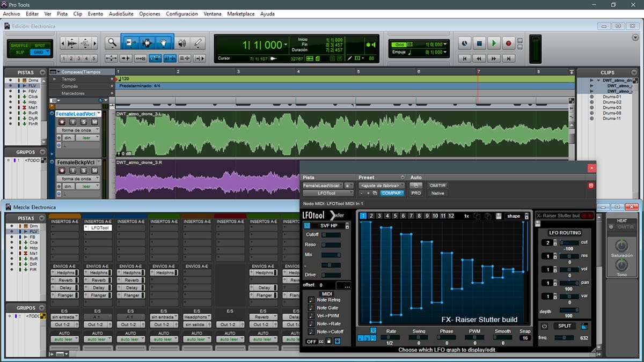Click the Play transport button
The height and width of the screenshot is (362, 644).
coord(494,43)
